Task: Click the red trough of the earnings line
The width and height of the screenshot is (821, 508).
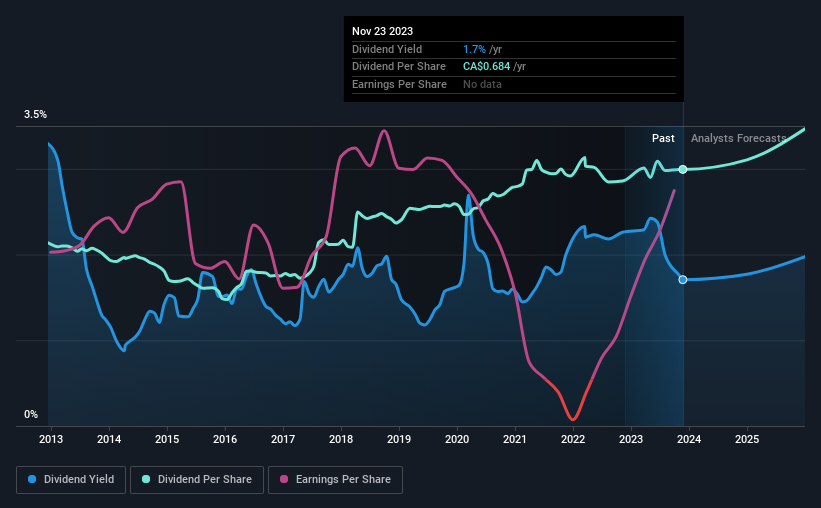Action: point(572,418)
